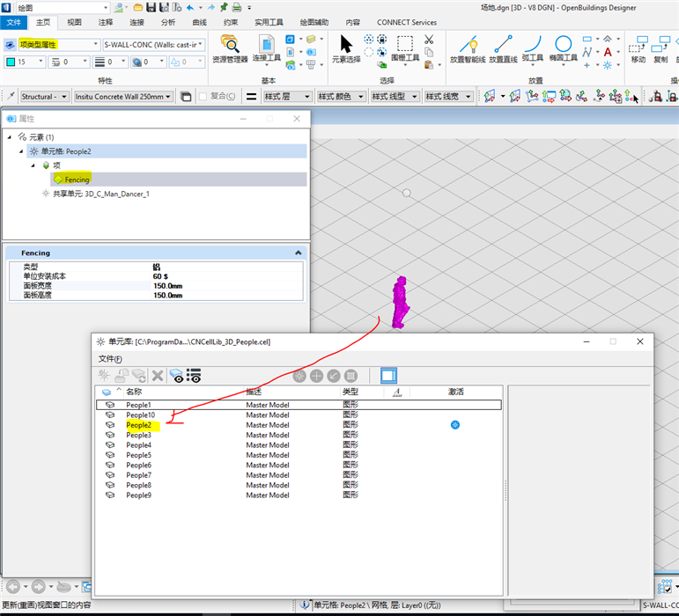This screenshot has width=679, height=616.
Task: Collapse the Fencing properties section
Action: click(x=298, y=253)
